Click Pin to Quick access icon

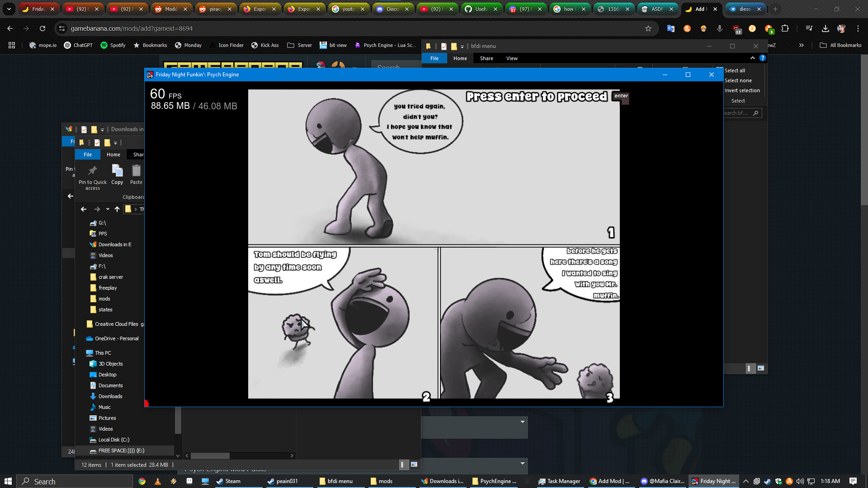coord(93,177)
